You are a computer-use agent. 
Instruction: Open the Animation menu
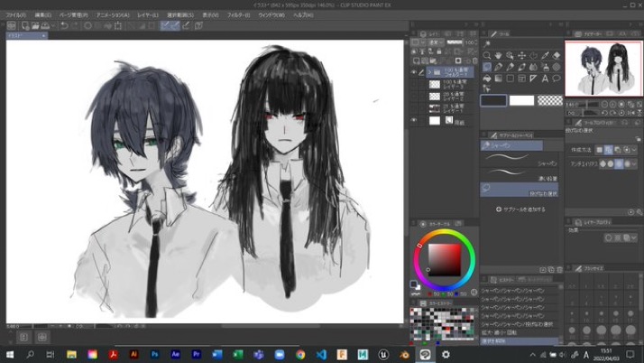point(113,14)
